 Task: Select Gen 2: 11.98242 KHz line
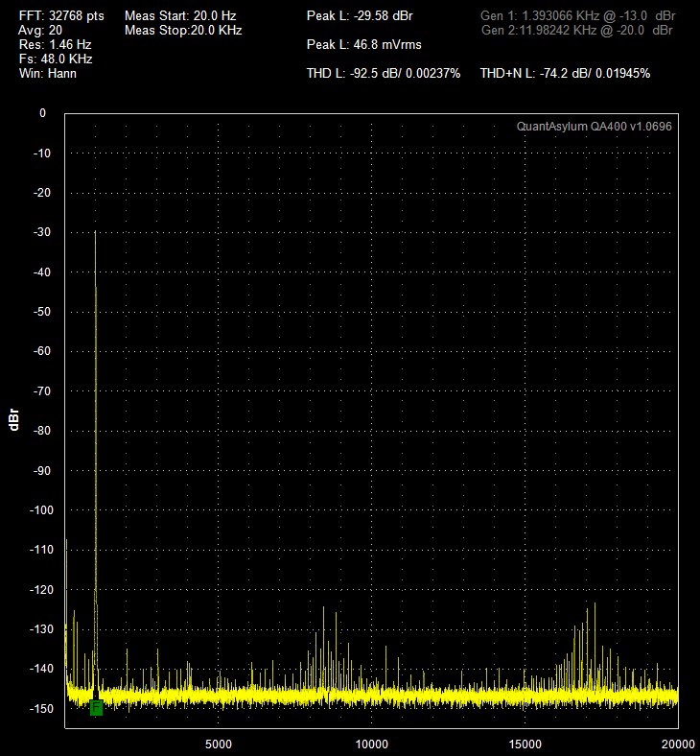tap(577, 31)
